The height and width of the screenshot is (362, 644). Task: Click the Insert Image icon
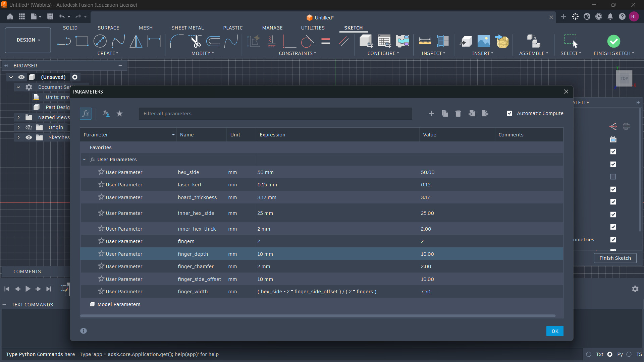click(x=483, y=41)
